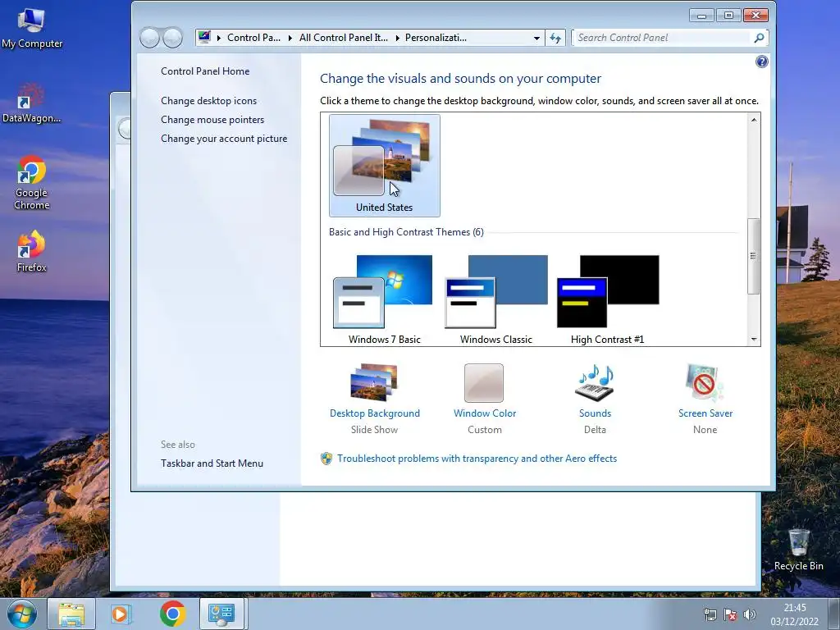Click the theme list scrollbar thumb
Viewport: 840px width, 630px height.
754,256
